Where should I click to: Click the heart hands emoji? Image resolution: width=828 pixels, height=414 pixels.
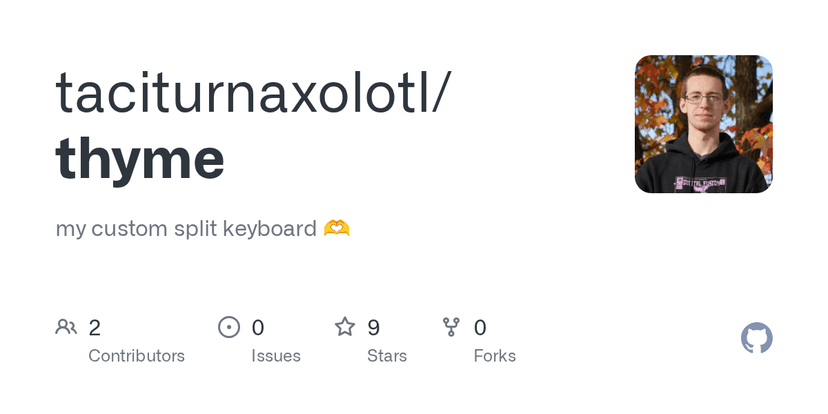(337, 229)
